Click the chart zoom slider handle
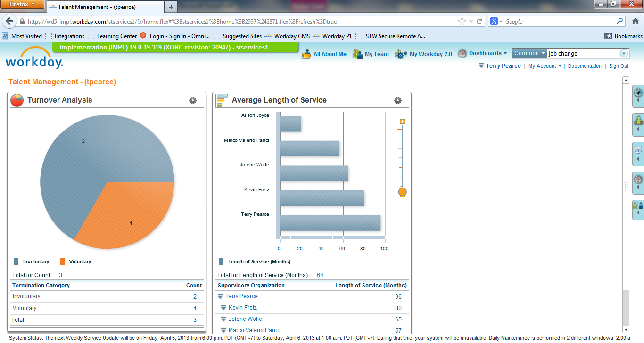Viewport: 644px width, 343px height. click(x=402, y=192)
